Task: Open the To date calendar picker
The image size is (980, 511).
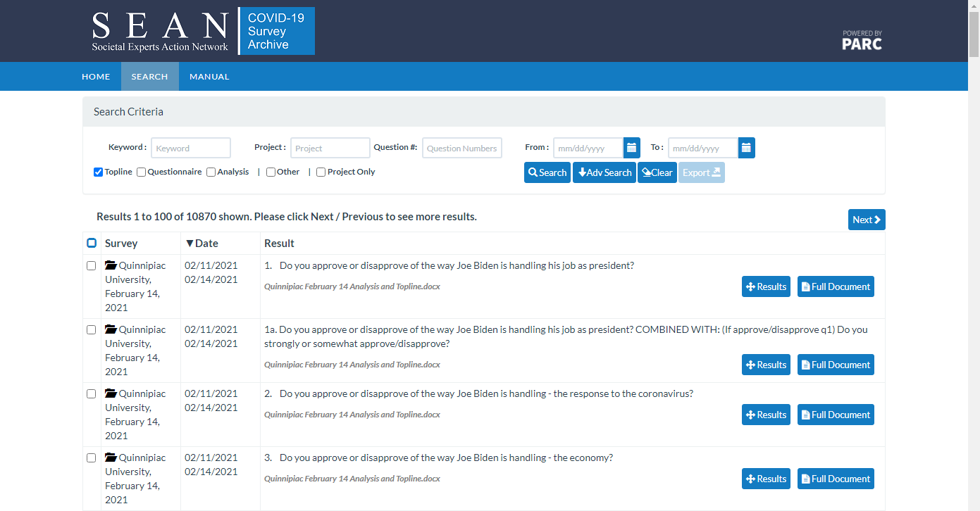Action: (747, 148)
